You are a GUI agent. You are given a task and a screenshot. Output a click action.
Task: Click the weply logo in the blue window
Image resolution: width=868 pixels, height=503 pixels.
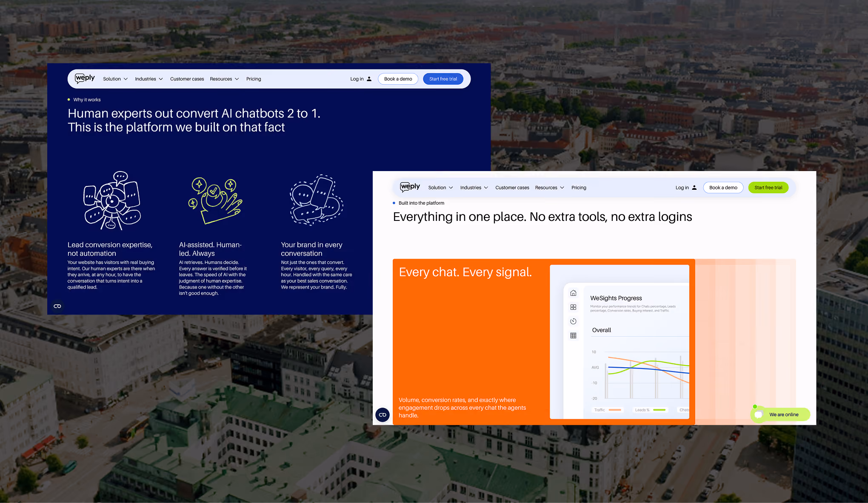tap(85, 78)
